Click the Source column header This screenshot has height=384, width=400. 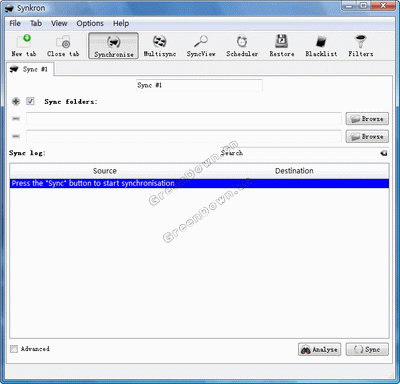click(x=105, y=171)
